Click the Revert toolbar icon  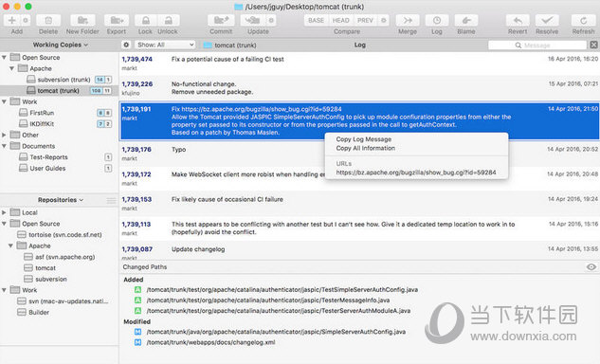pyautogui.click(x=518, y=20)
